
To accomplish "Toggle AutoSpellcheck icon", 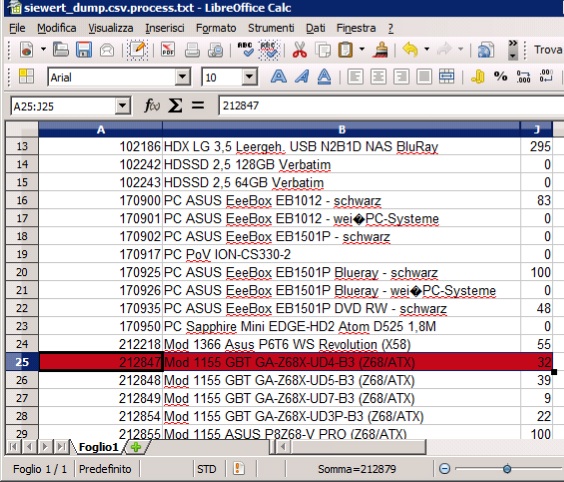I will (x=268, y=50).
